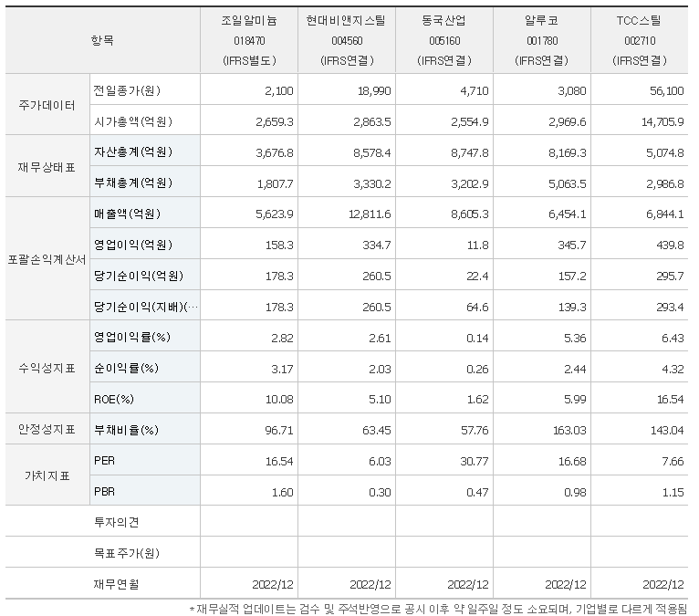This screenshot has height=616, width=699.
Task: Click the 시가총액(억원) row label
Action: (133, 121)
